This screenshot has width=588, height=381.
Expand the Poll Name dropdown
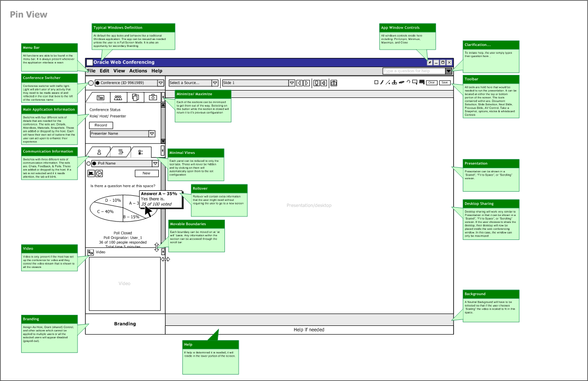(155, 163)
